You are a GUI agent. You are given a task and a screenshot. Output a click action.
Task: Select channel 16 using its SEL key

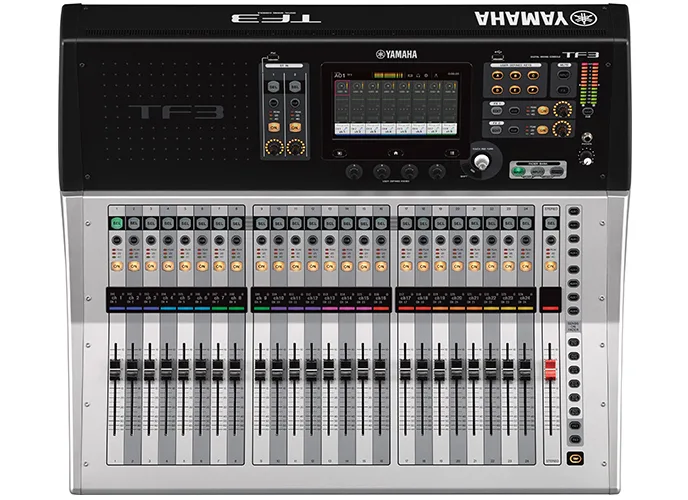click(x=381, y=224)
